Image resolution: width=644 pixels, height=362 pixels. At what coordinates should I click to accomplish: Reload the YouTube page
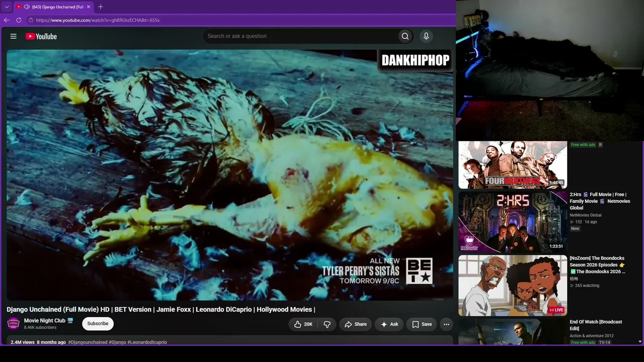tap(19, 20)
